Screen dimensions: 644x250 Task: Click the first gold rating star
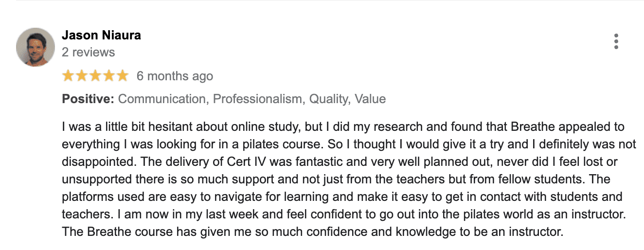[68, 76]
